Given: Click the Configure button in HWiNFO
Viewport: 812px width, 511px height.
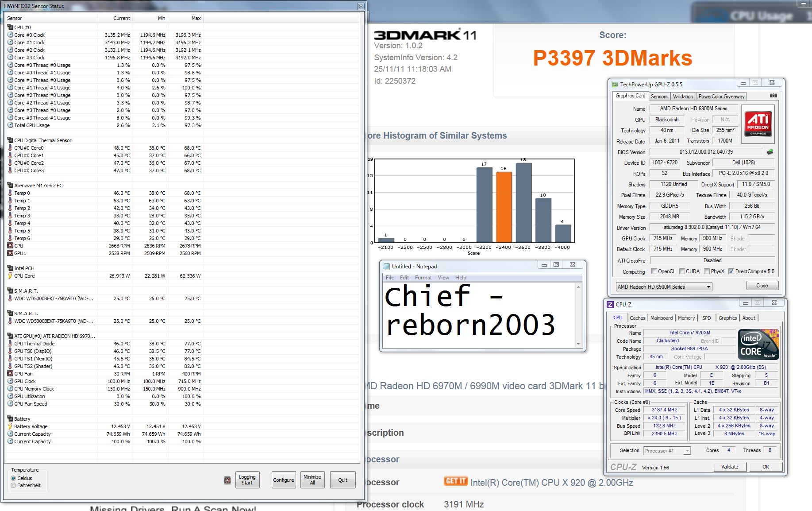Looking at the screenshot, I should [283, 480].
